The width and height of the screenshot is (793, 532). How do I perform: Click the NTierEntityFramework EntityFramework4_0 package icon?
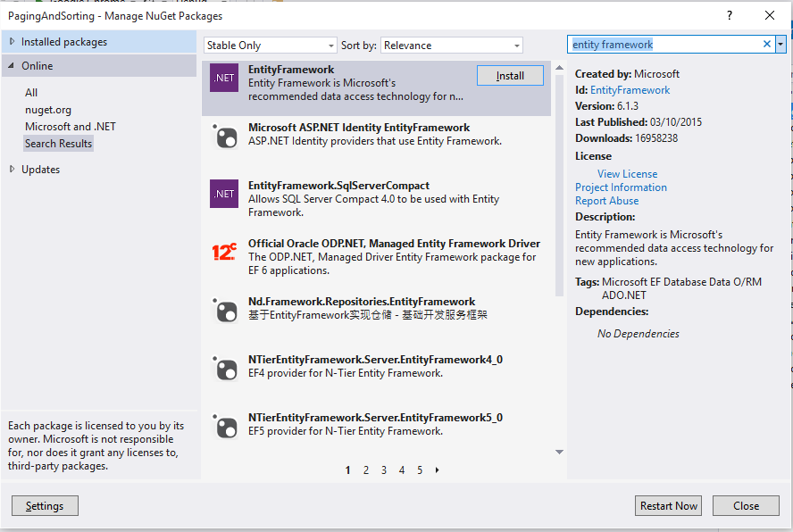(224, 368)
